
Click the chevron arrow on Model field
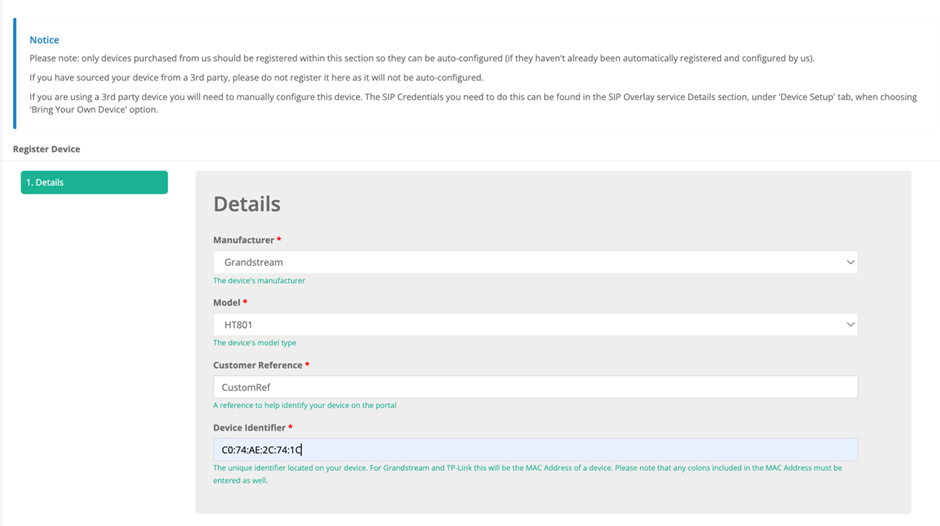tap(850, 324)
